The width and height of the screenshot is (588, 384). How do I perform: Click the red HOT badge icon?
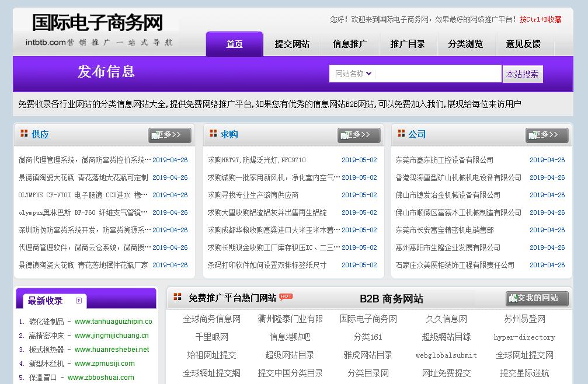coord(286,296)
